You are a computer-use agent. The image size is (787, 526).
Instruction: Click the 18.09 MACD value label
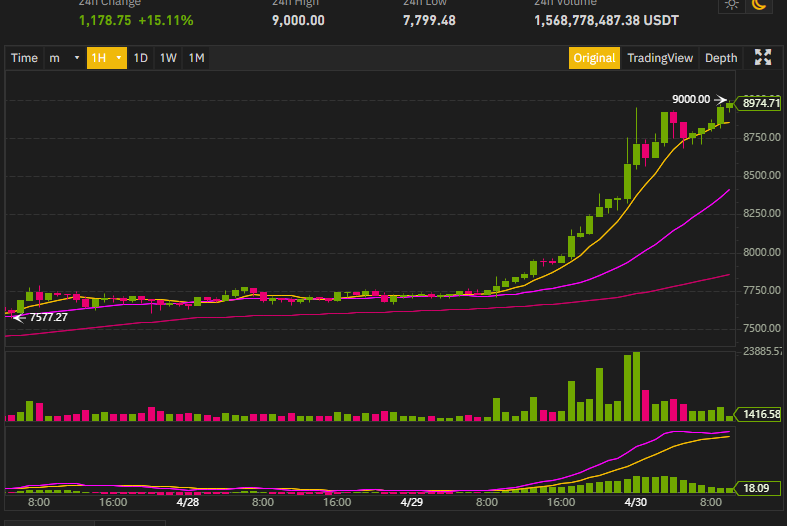(758, 488)
